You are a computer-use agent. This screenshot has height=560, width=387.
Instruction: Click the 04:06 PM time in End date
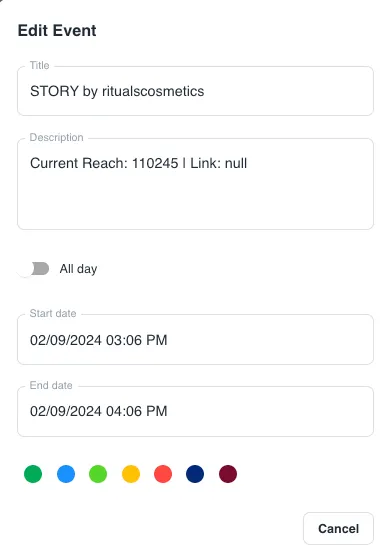pyautogui.click(x=136, y=411)
